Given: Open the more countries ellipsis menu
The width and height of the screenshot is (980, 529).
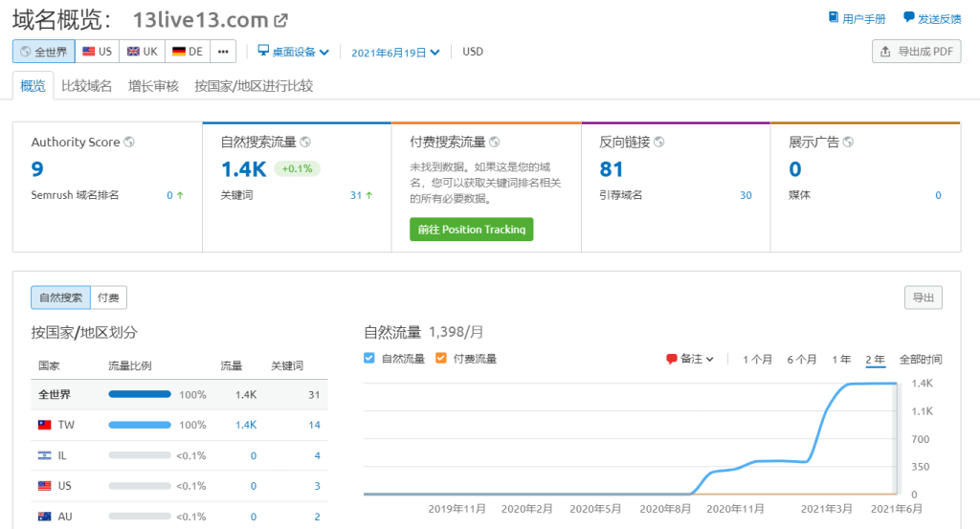Looking at the screenshot, I should click(x=223, y=52).
